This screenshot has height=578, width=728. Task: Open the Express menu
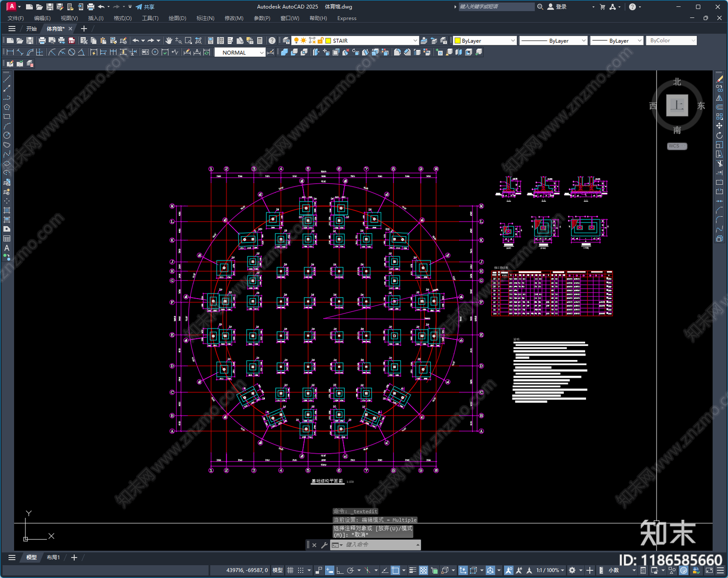347,18
